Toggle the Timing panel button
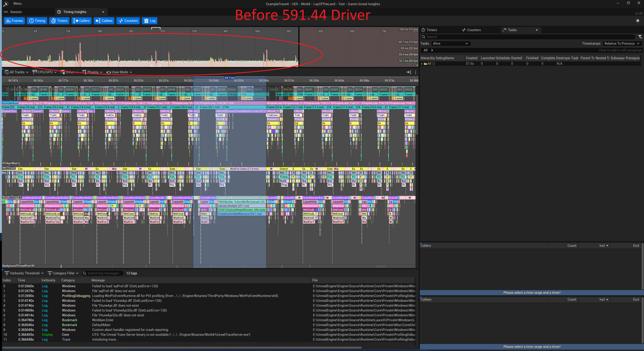Viewport: 644px width, 351px height. (37, 20)
